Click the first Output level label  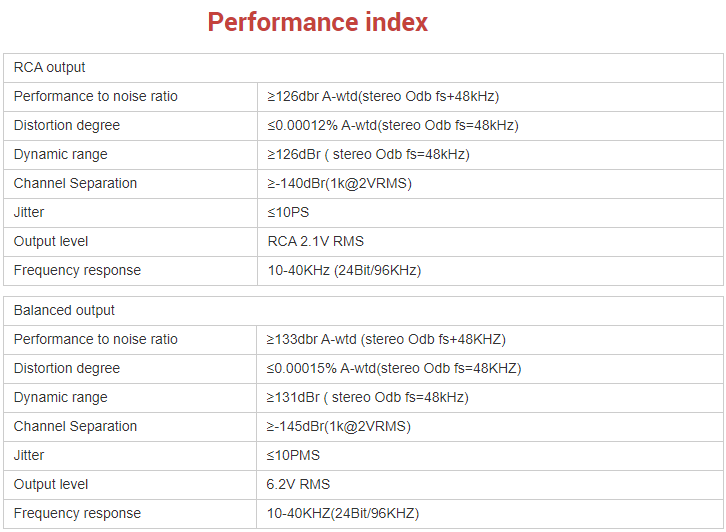point(51,242)
